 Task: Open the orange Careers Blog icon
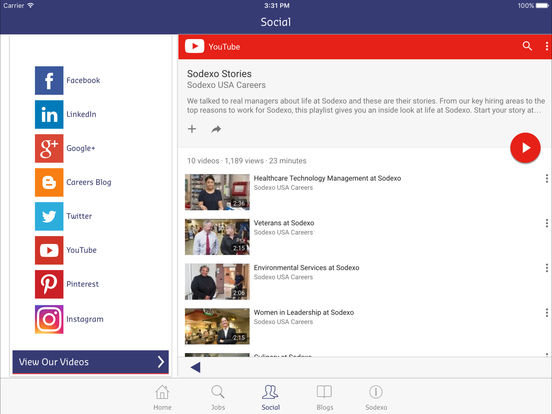(49, 182)
